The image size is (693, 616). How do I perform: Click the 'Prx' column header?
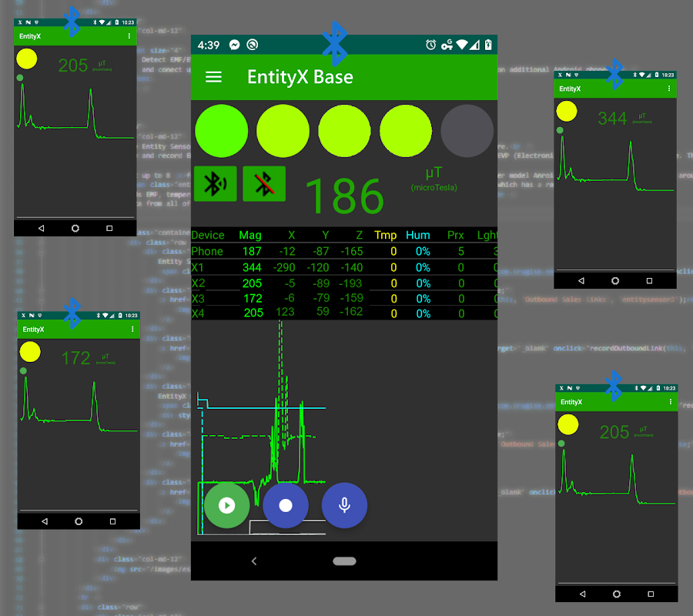(456, 235)
